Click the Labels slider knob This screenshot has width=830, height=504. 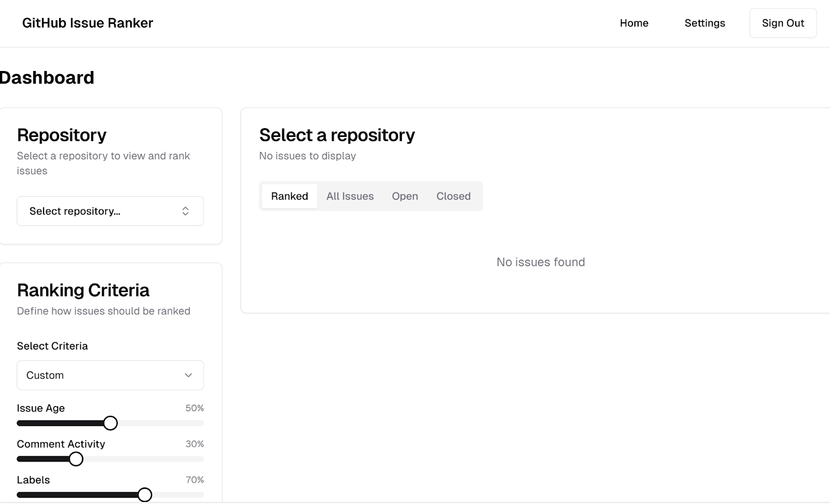145,495
